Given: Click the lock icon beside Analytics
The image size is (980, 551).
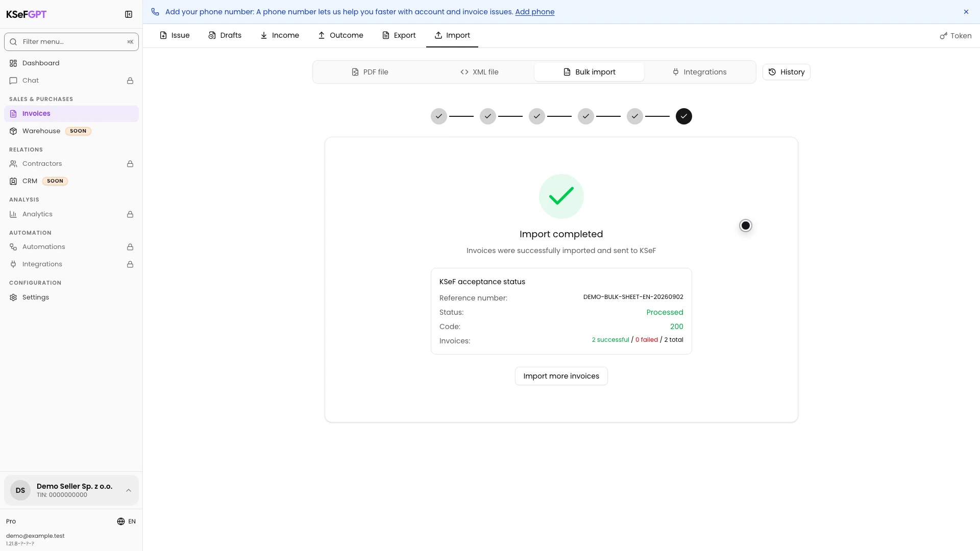Looking at the screenshot, I should point(130,214).
